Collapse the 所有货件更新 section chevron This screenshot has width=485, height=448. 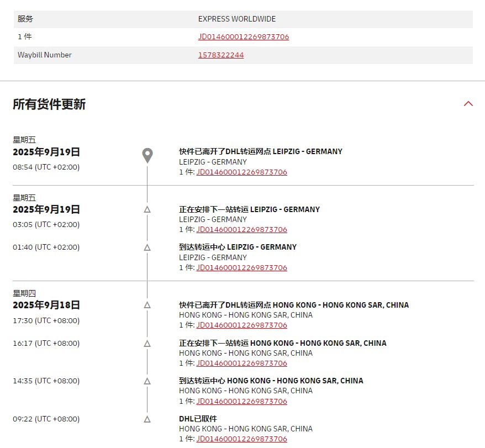coord(468,103)
